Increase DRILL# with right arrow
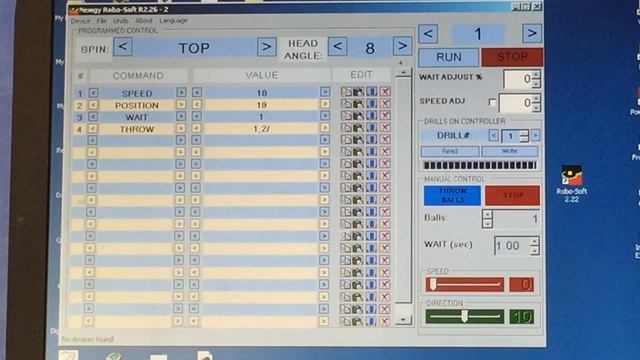The width and height of the screenshot is (640, 360). (x=535, y=135)
